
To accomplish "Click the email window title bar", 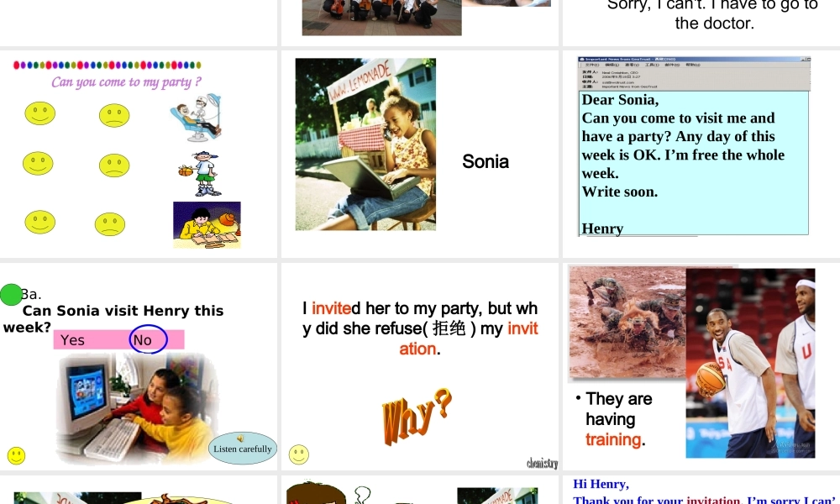I will (694, 60).
